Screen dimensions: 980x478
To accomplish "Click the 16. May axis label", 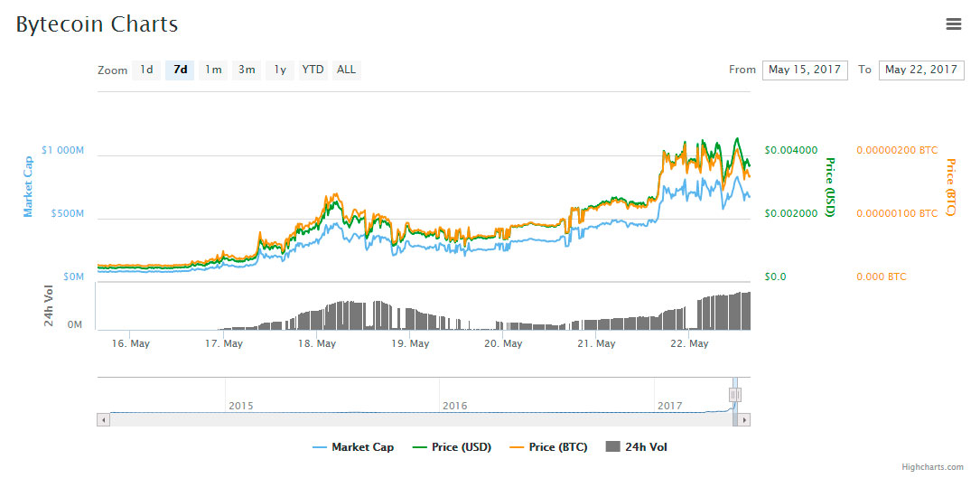I will [129, 343].
